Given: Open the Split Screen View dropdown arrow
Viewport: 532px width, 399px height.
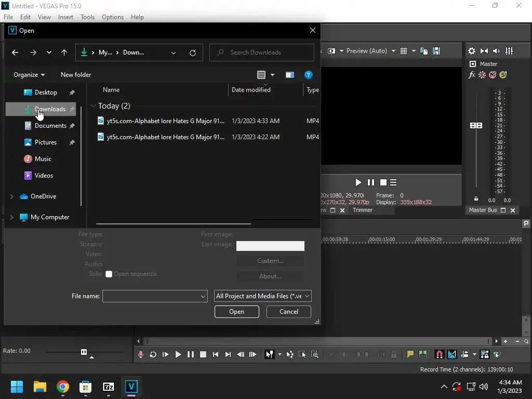Looking at the screenshot, I should (341, 51).
